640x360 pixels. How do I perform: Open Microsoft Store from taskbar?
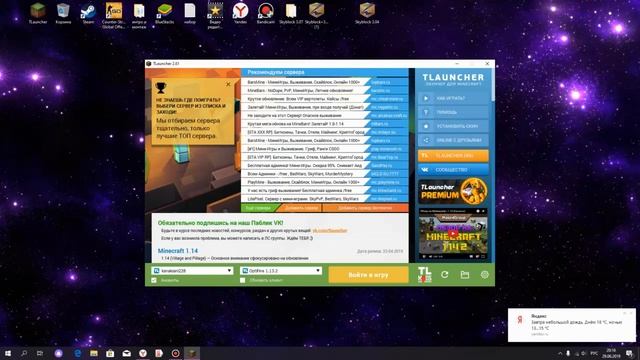(x=110, y=353)
